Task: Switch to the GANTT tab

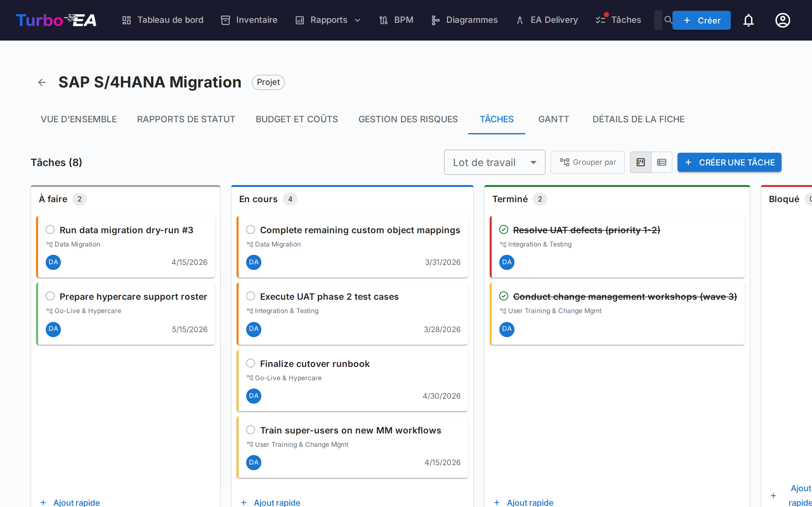Action: coord(553,119)
